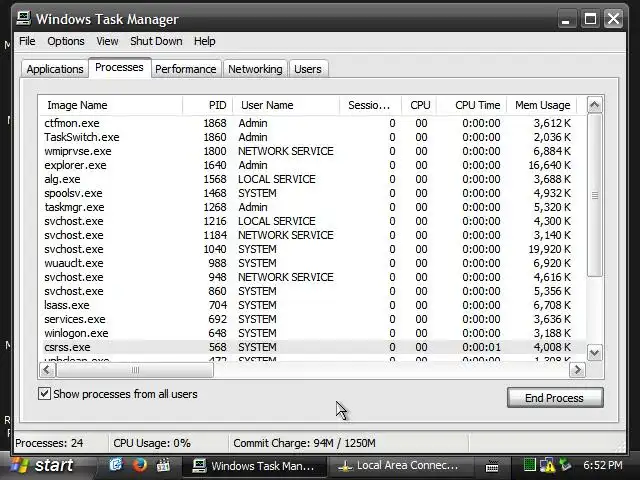Viewport: 640px width, 480px height.
Task: Sort by PID column header
Action: tap(207, 105)
